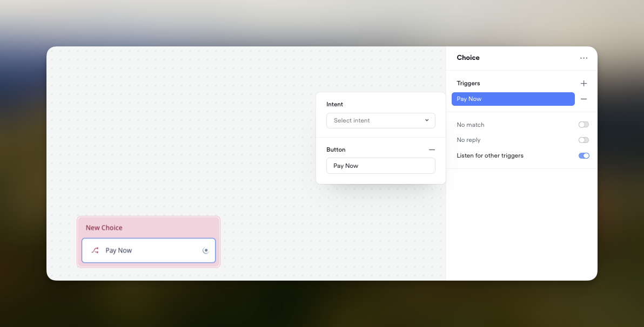Enable the No reply toggle

coord(583,140)
